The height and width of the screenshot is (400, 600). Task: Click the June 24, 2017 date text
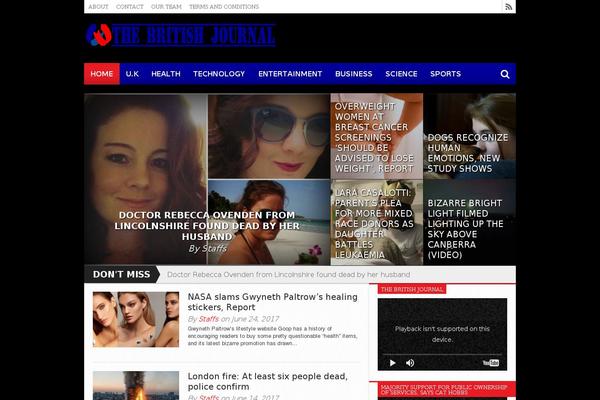(x=255, y=319)
